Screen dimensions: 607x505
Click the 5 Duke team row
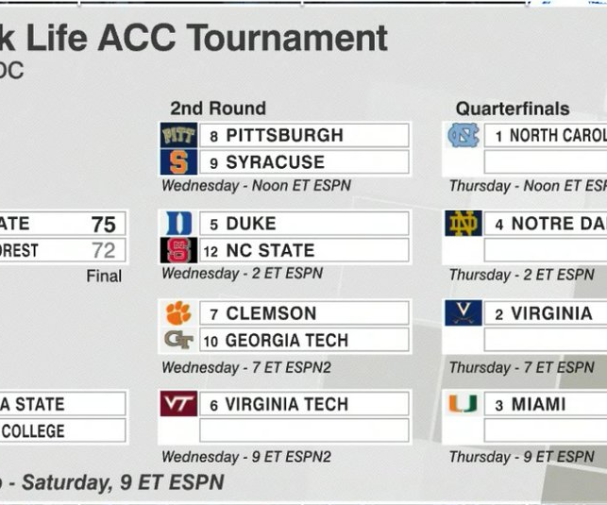[x=304, y=223]
